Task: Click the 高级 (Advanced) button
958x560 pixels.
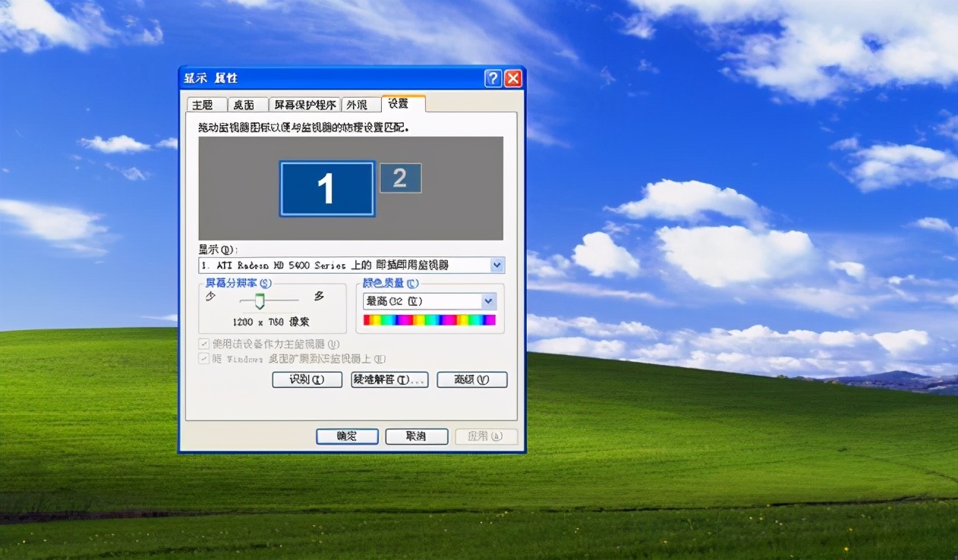Action: [x=471, y=379]
